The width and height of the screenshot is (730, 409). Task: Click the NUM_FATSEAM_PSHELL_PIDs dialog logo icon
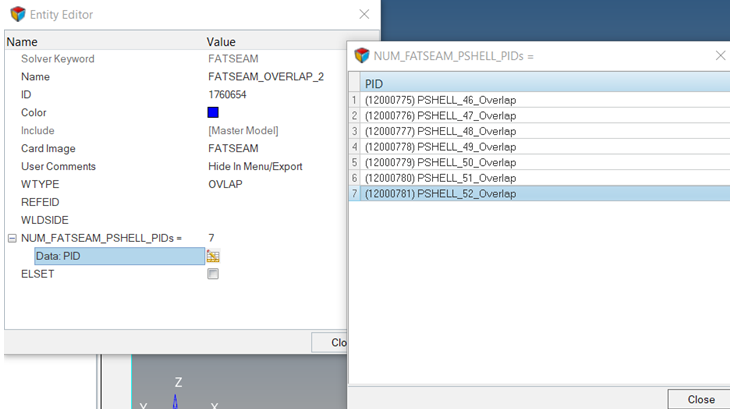(362, 56)
